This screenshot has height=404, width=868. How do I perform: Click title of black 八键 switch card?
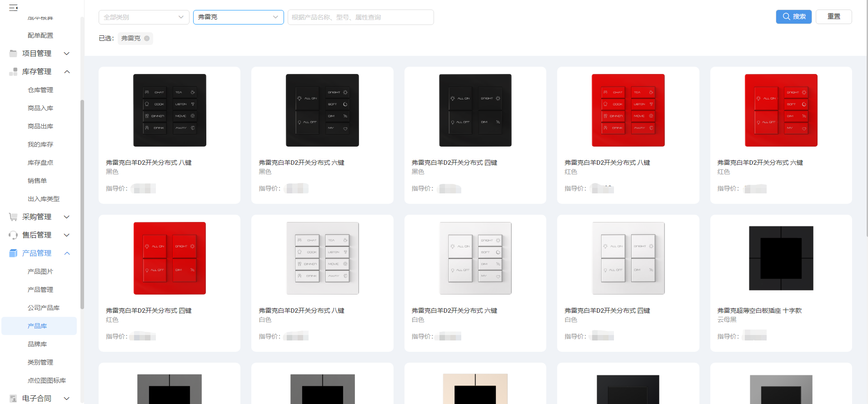[x=149, y=163]
